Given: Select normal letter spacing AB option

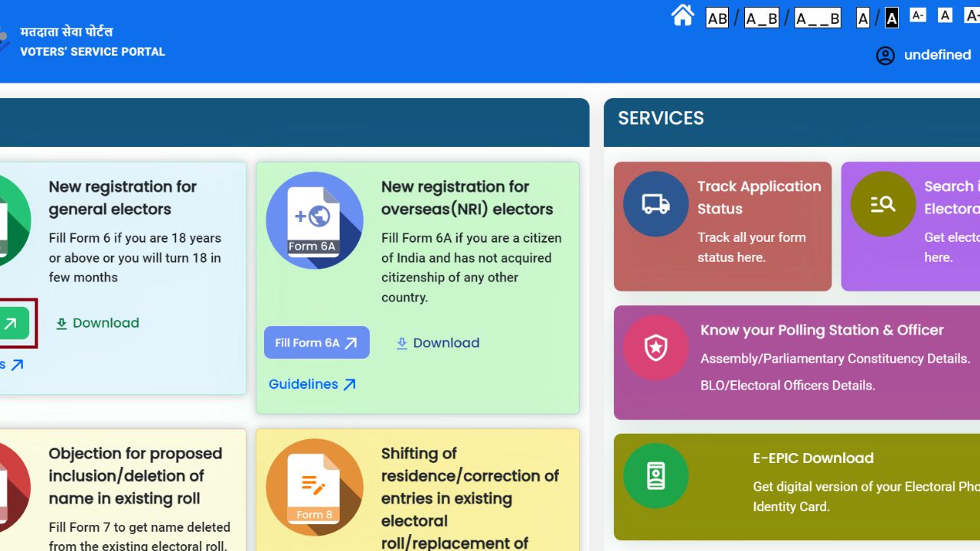Looking at the screenshot, I should pos(717,18).
